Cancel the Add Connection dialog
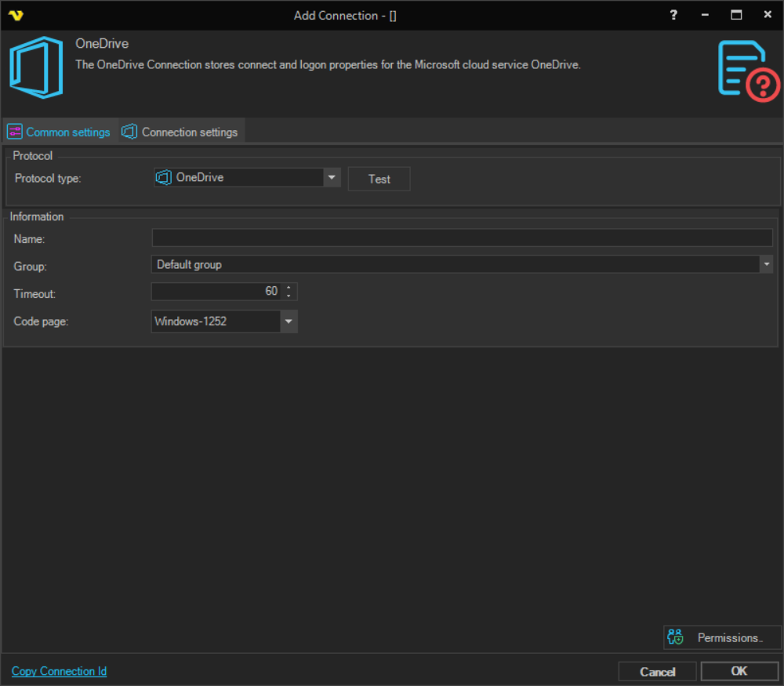Screen dimensions: 784x686 (657, 671)
